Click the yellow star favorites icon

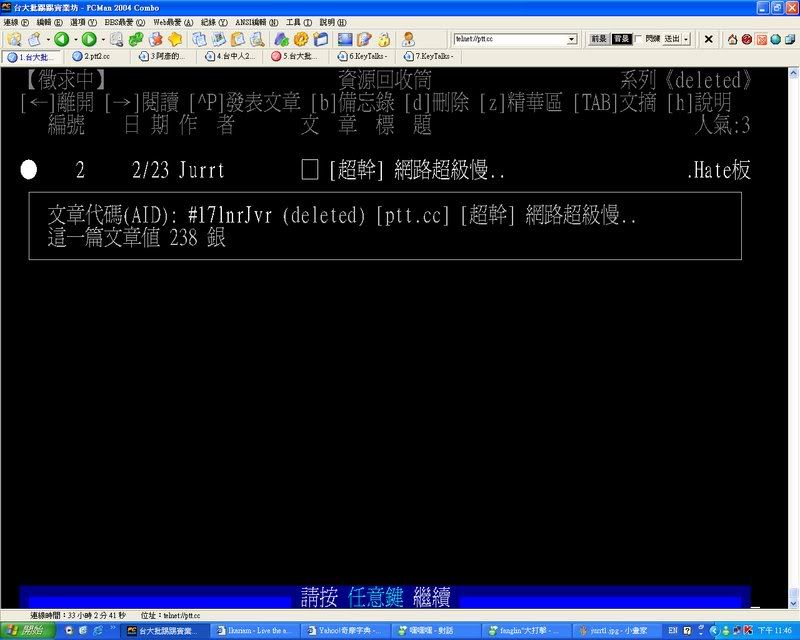tap(175, 39)
